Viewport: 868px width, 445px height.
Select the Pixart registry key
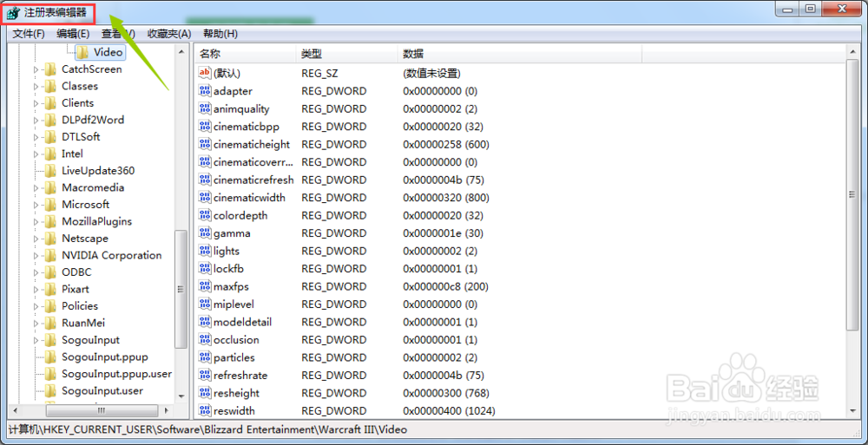(x=76, y=290)
